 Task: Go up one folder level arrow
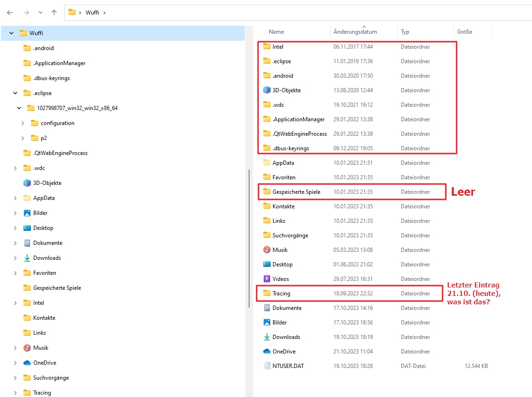pyautogui.click(x=54, y=13)
